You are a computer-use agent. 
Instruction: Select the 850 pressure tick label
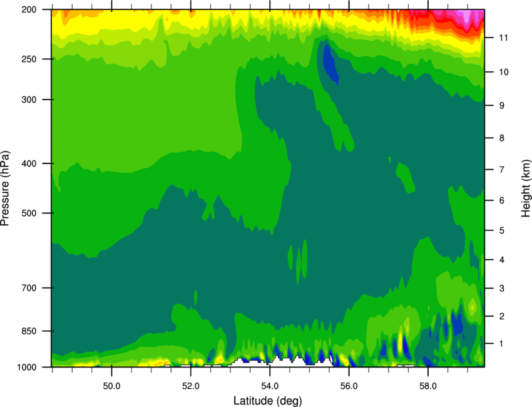click(x=29, y=331)
